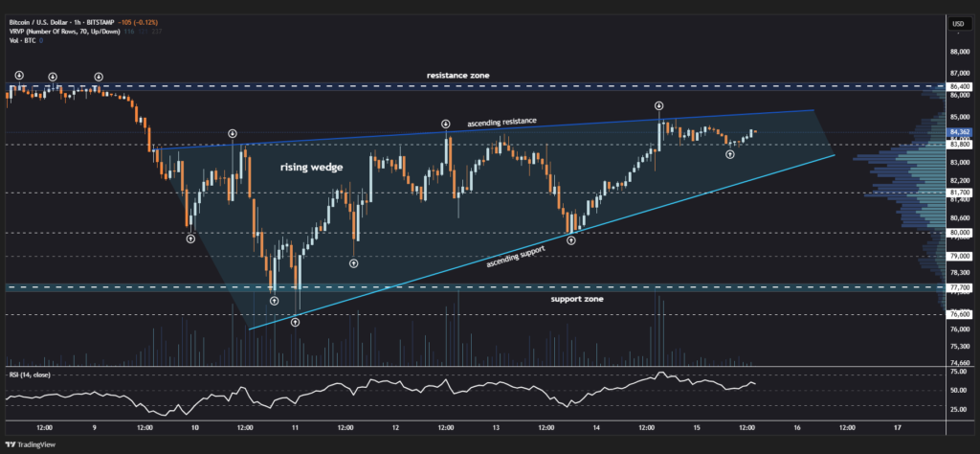Open the USD currency selector
Screen dimensions: 980x454
pos(957,23)
